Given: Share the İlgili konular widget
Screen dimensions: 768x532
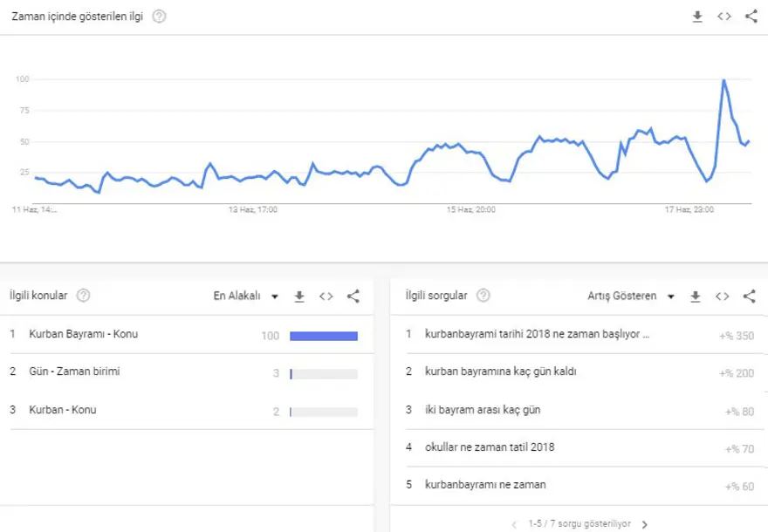Looking at the screenshot, I should pyautogui.click(x=353, y=297).
